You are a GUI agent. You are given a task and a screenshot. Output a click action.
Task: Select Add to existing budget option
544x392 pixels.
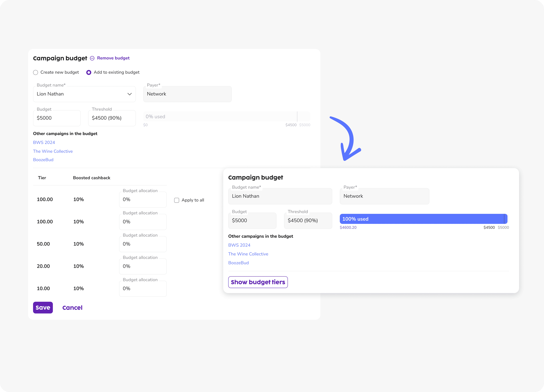(x=89, y=72)
